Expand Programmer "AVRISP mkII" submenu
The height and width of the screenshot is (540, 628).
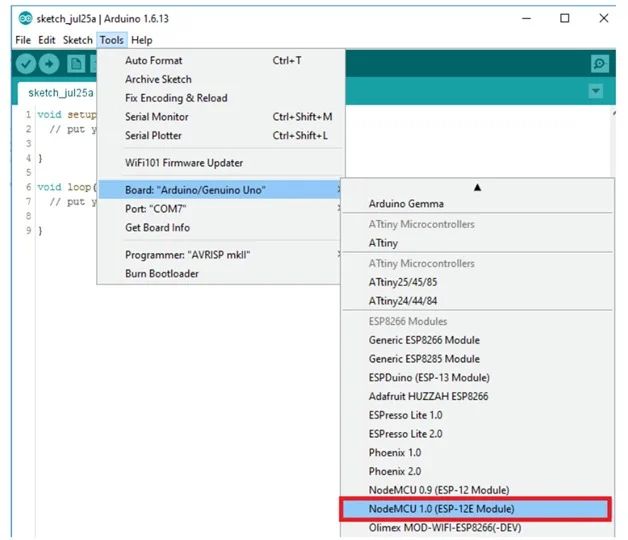[x=220, y=255]
